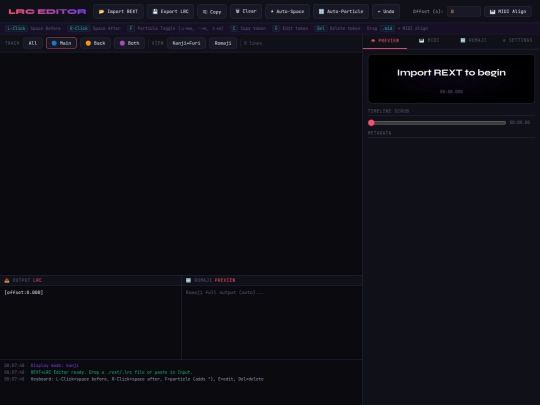Click the L-Click key hint badge

(x=16, y=28)
